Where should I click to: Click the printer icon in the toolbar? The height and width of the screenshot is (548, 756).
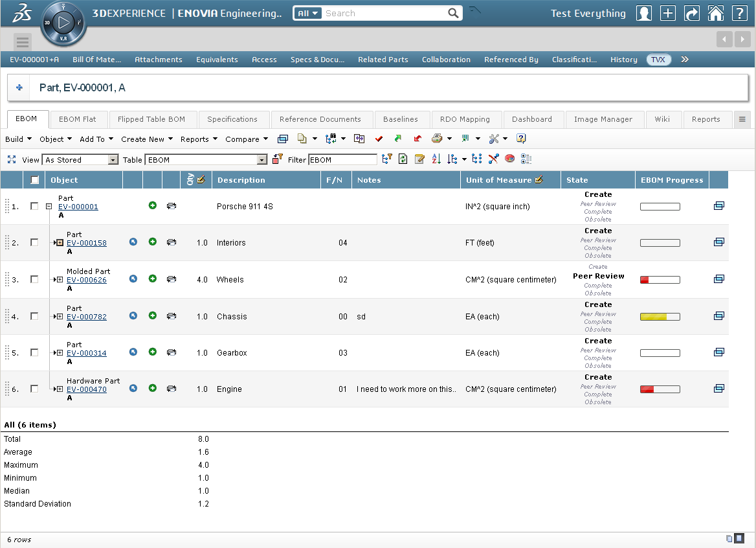(x=437, y=139)
